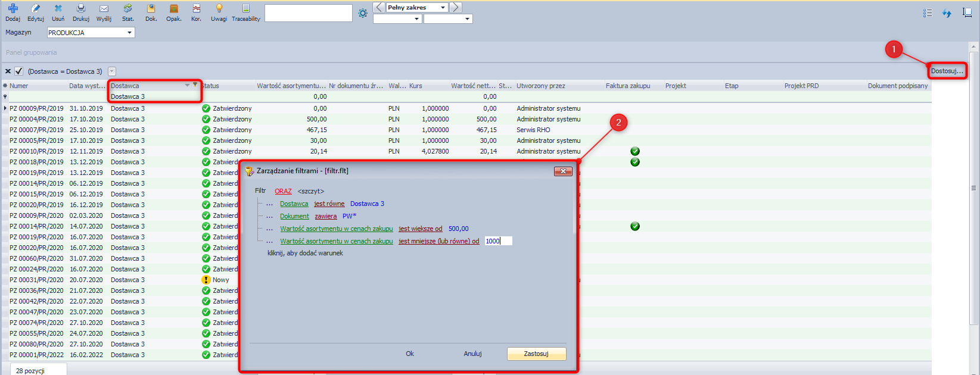Click the Wyślij envelope icon
Image resolution: width=980 pixels, height=375 pixels.
coord(104,9)
